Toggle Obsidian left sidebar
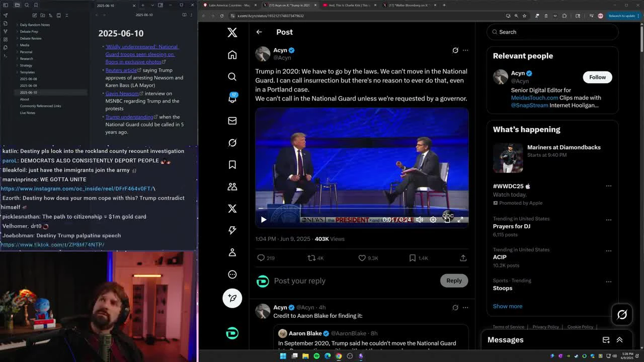 (6, 5)
